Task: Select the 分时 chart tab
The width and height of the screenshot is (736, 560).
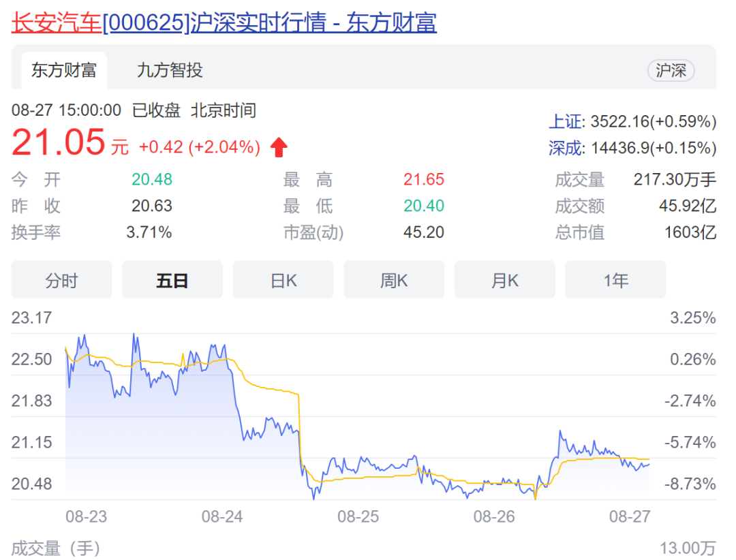Action: (61, 280)
